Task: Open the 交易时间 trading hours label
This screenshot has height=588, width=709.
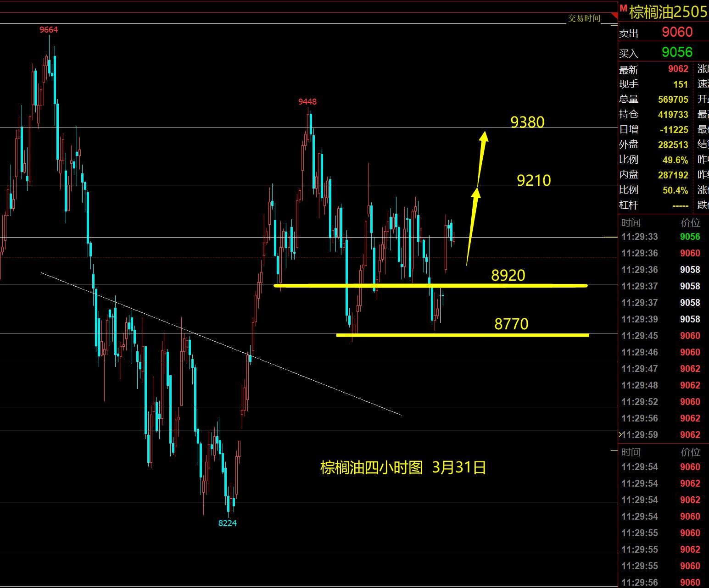Action: tap(584, 18)
